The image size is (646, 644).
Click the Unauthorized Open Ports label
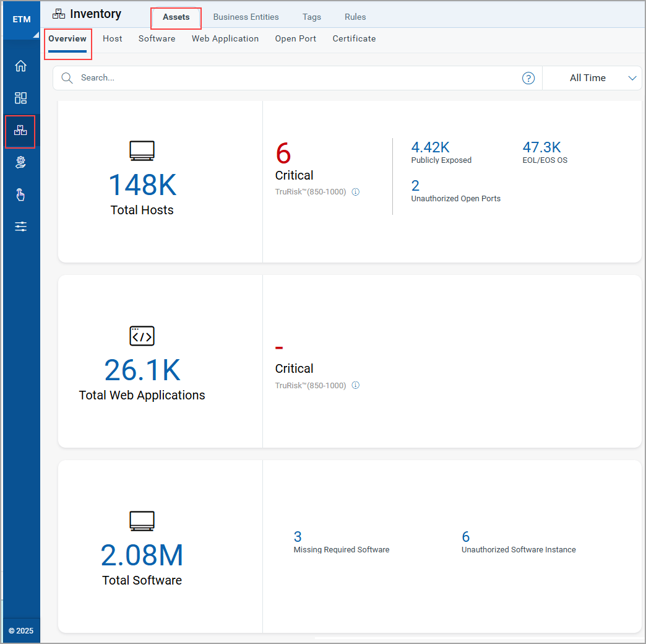tap(455, 198)
